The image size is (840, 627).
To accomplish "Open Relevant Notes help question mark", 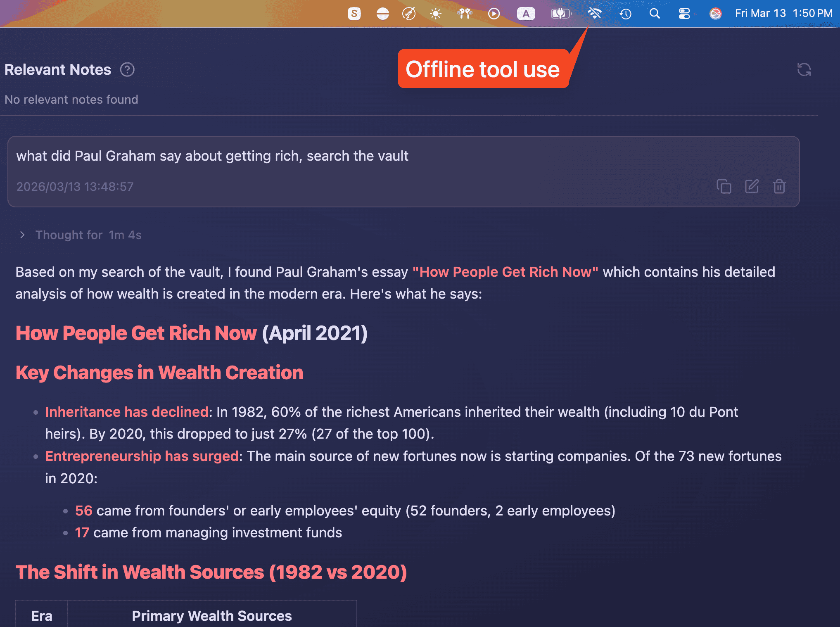I will (127, 69).
